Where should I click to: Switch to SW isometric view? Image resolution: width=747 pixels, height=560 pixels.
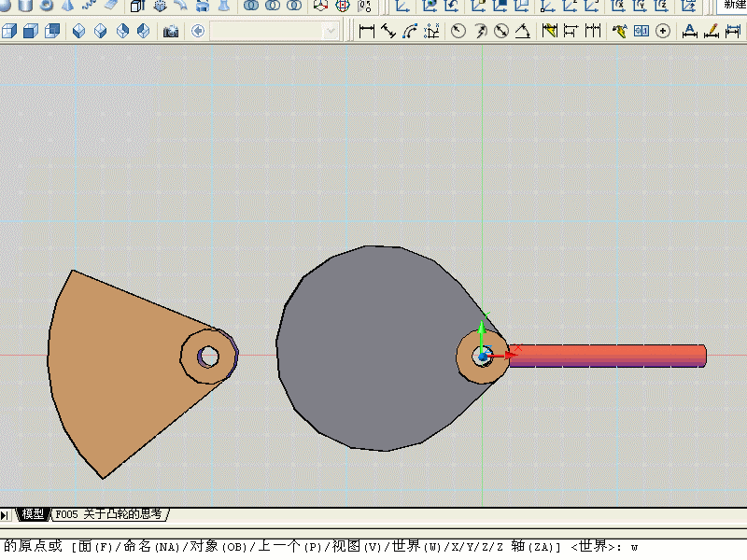[78, 31]
